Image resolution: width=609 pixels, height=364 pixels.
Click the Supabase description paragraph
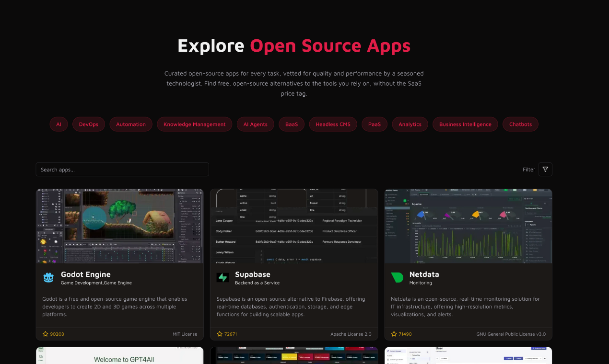pyautogui.click(x=291, y=307)
